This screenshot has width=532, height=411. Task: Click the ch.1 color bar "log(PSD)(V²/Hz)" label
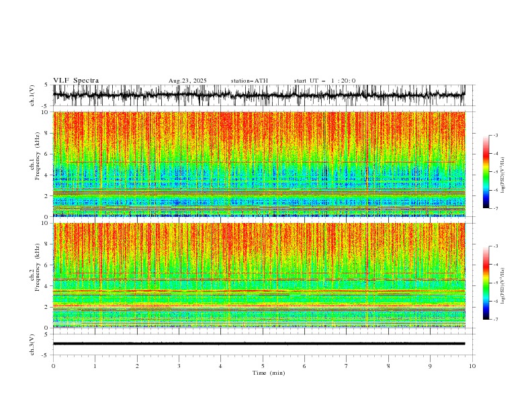503,175
